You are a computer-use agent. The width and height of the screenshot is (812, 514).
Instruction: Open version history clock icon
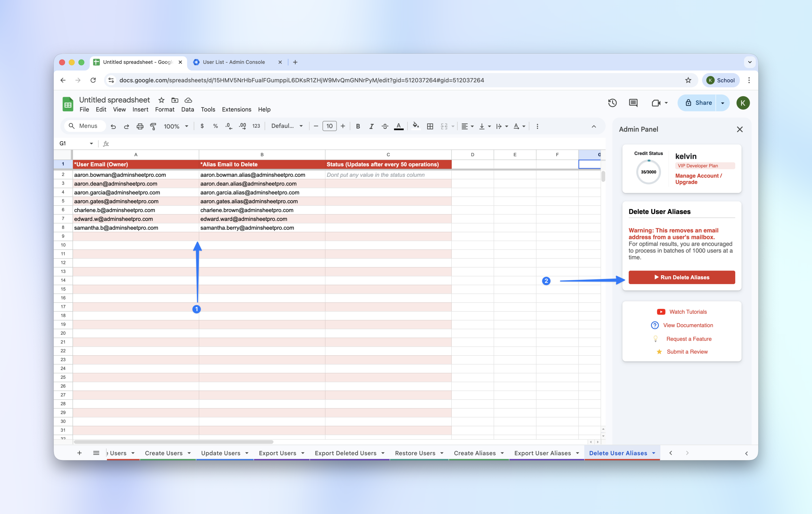[x=612, y=103]
